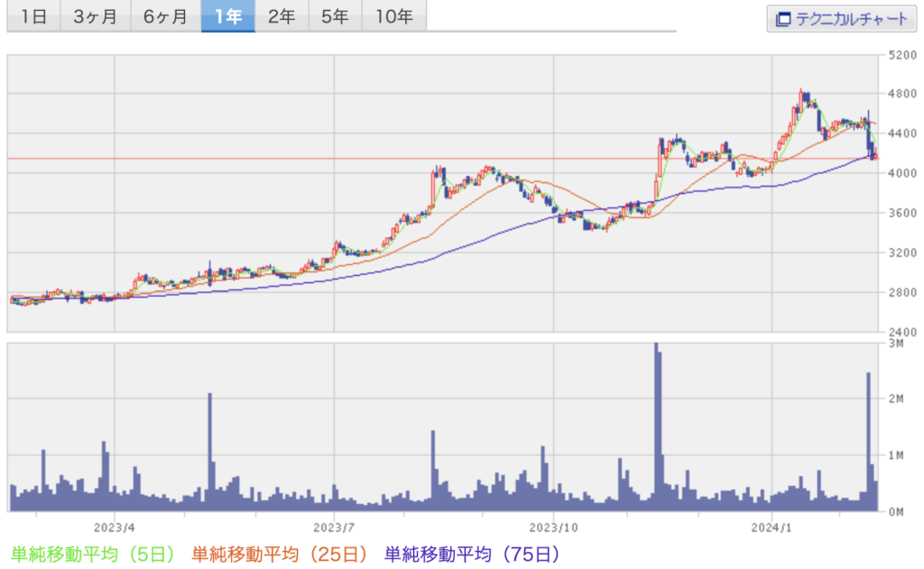Click the orange 単純移動平均（25日） legend label

(x=282, y=553)
